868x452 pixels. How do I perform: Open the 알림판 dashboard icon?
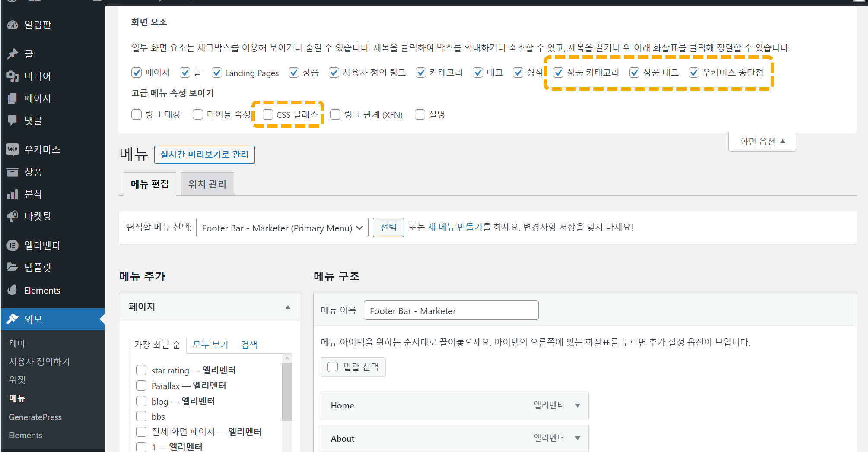[12, 25]
